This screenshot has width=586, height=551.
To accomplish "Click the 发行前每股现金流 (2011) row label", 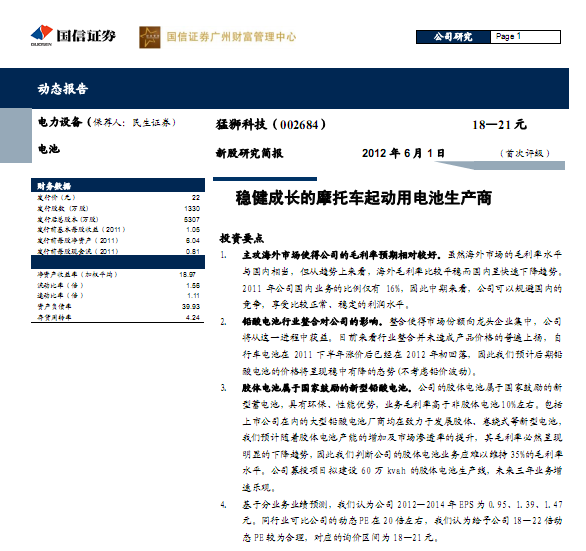I will click(x=78, y=251).
